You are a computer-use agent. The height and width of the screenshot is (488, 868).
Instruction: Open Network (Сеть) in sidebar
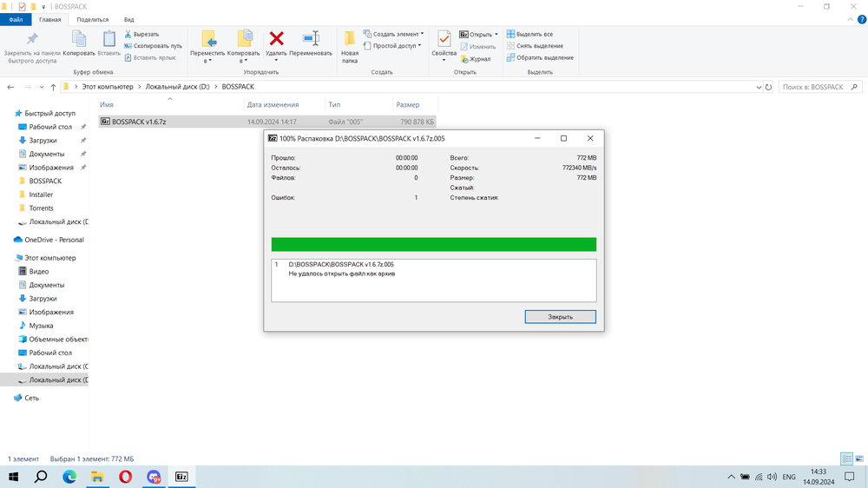click(x=31, y=398)
